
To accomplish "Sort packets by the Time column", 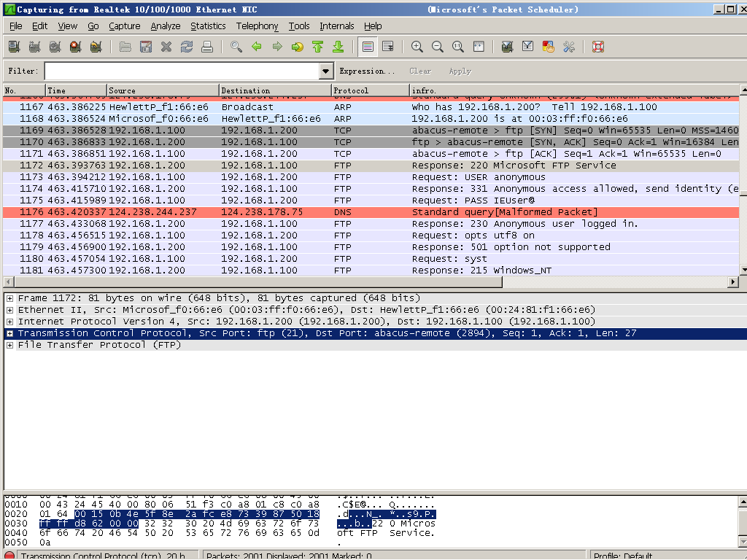I will click(x=76, y=90).
